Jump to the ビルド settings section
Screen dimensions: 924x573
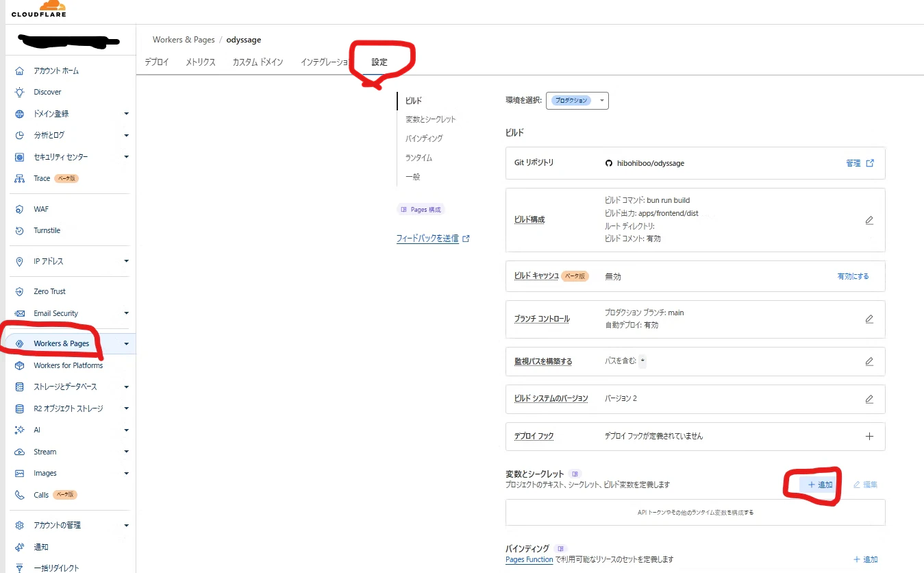pos(414,101)
